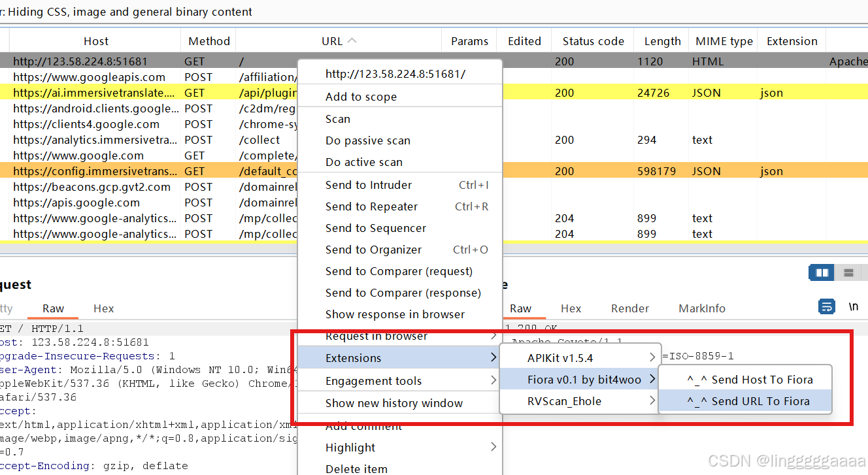Expand the Extensions submenu
The image size is (868, 475).
coord(400,358)
